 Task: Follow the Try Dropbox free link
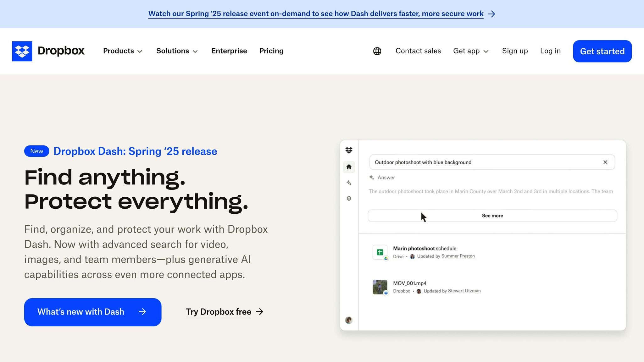[x=218, y=312]
